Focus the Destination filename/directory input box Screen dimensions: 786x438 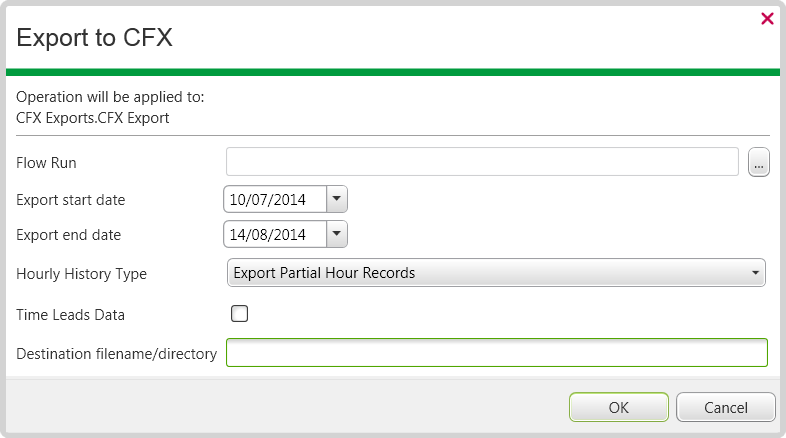coord(496,353)
